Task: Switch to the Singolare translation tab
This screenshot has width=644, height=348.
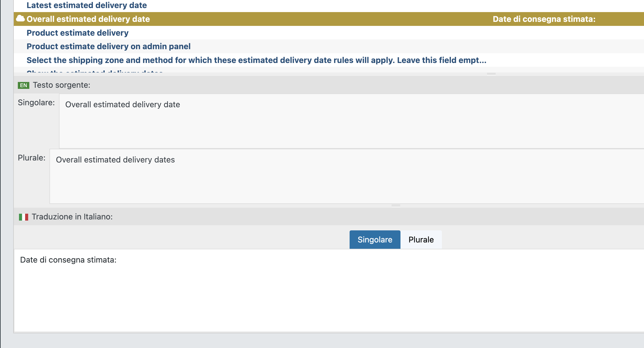Action: point(375,240)
